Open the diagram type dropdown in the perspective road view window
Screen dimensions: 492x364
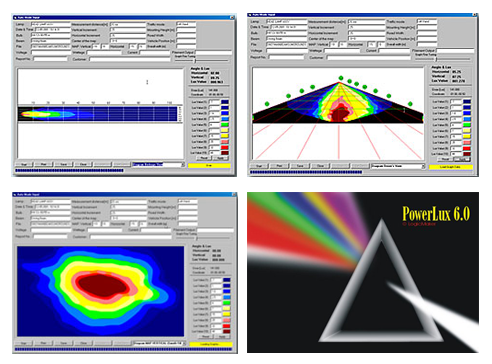pos(423,166)
